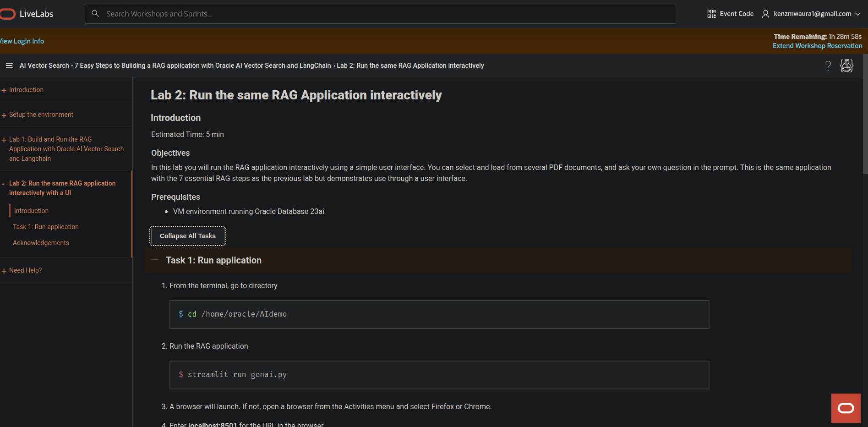Click VM environment running Oracle Database 23ai
This screenshot has height=427, width=868.
click(249, 211)
